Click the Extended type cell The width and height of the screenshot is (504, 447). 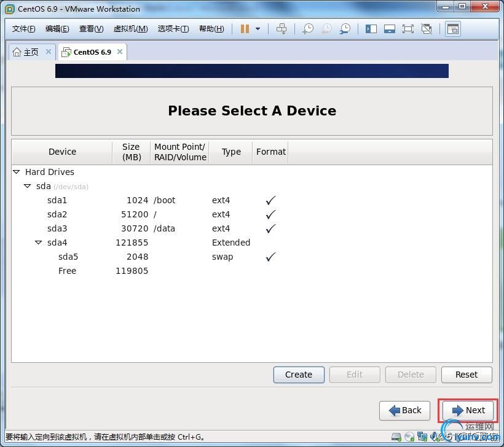click(x=230, y=243)
